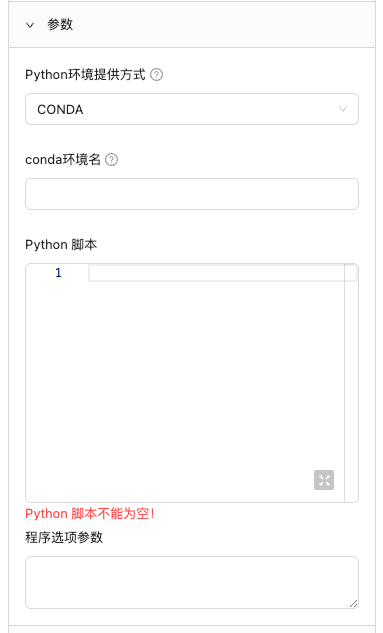Select line number 1 in editor gutter
The height and width of the screenshot is (633, 383).
point(59,273)
